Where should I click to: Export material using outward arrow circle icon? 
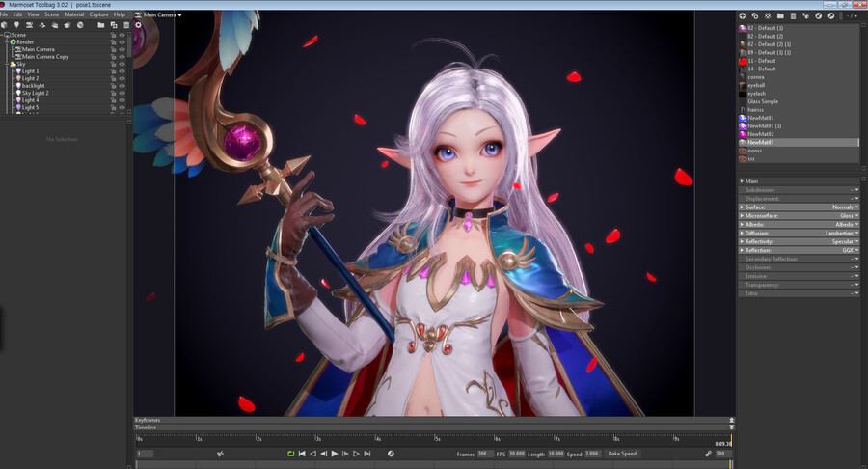[x=831, y=16]
